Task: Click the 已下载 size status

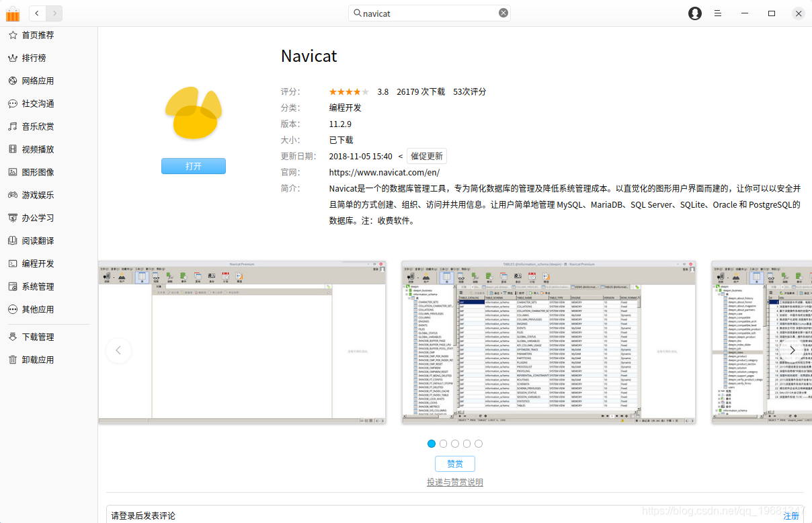Action: click(x=341, y=140)
